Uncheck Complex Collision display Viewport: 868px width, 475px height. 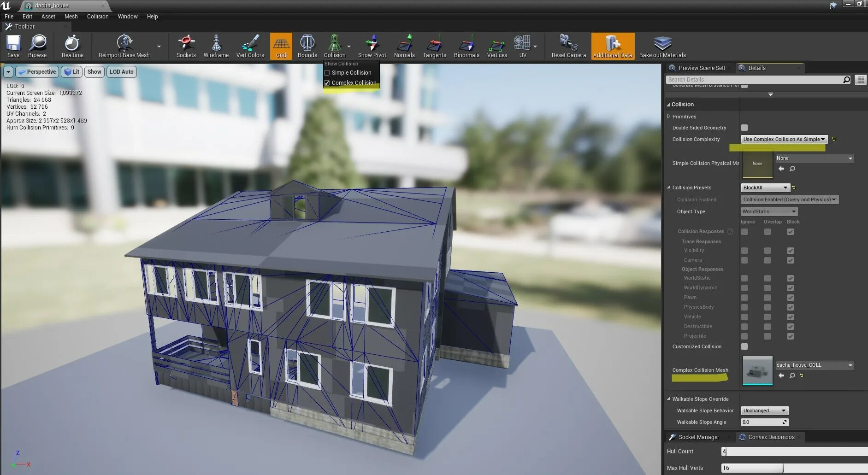(327, 83)
